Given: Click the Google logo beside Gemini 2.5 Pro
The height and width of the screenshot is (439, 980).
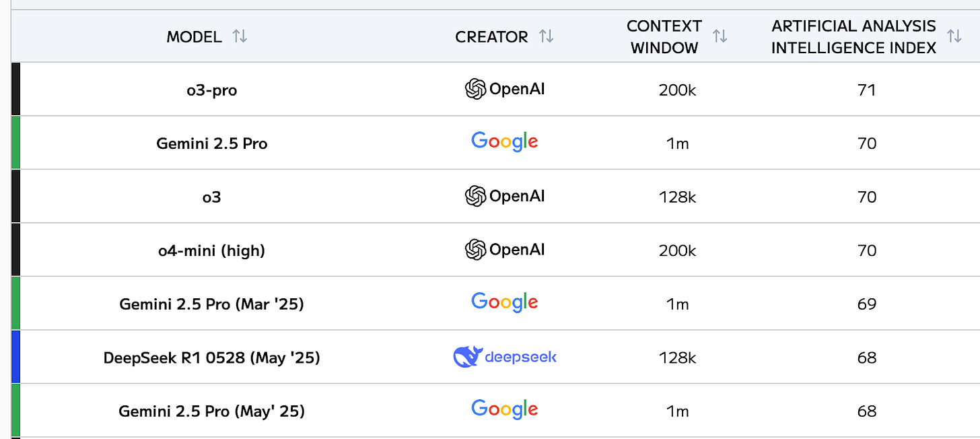Looking at the screenshot, I should coord(505,142).
